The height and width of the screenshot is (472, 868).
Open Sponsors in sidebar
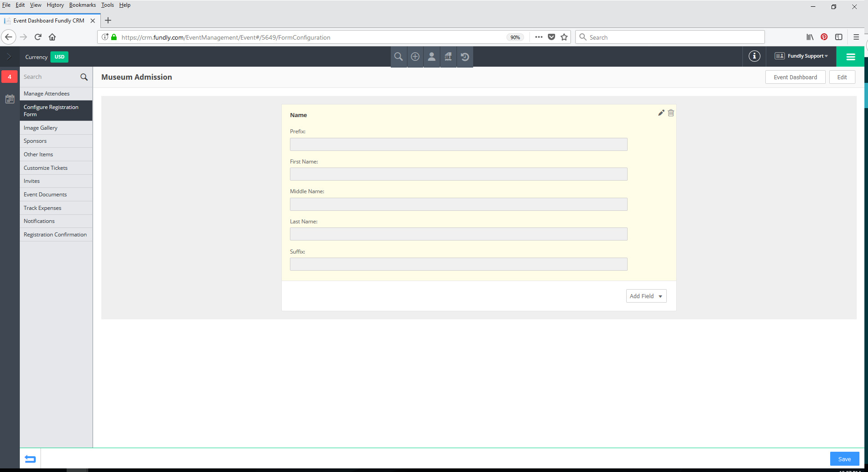tap(56, 141)
